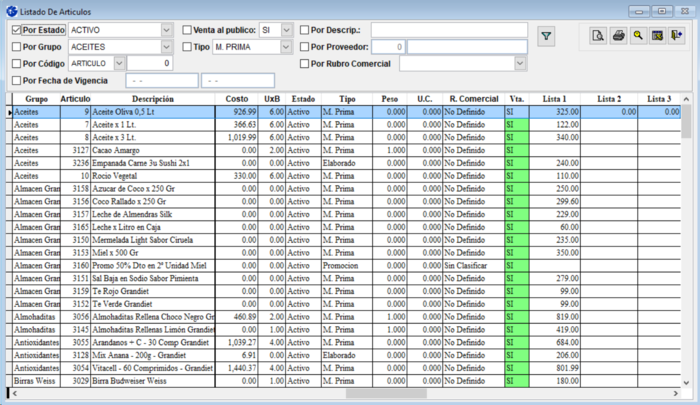Click the horizontal scrollbar left arrow
The width and height of the screenshot is (700, 405).
point(15,393)
